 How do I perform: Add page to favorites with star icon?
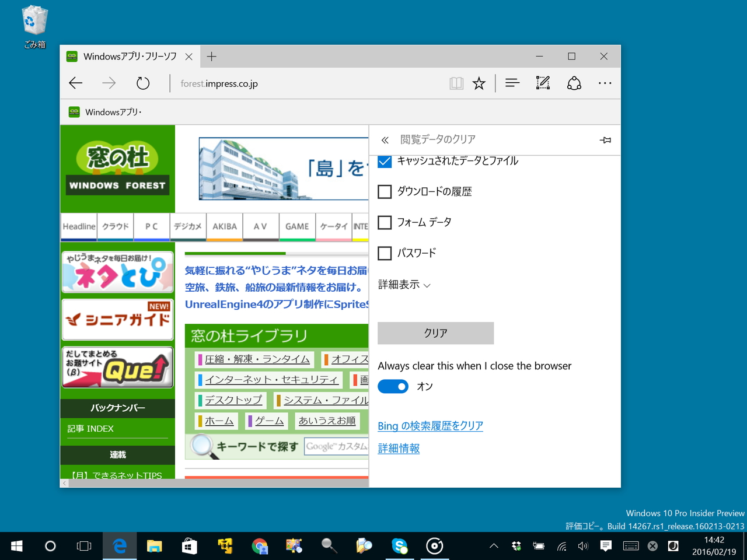tap(479, 83)
